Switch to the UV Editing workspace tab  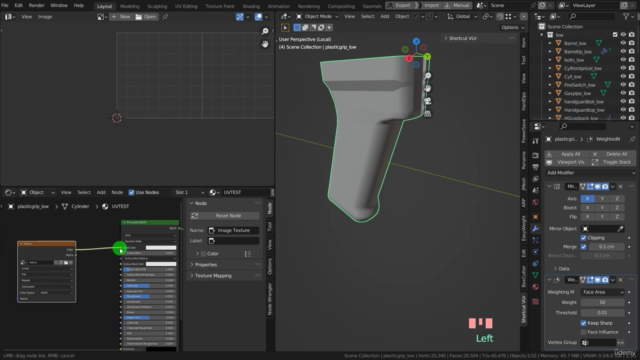point(186,6)
